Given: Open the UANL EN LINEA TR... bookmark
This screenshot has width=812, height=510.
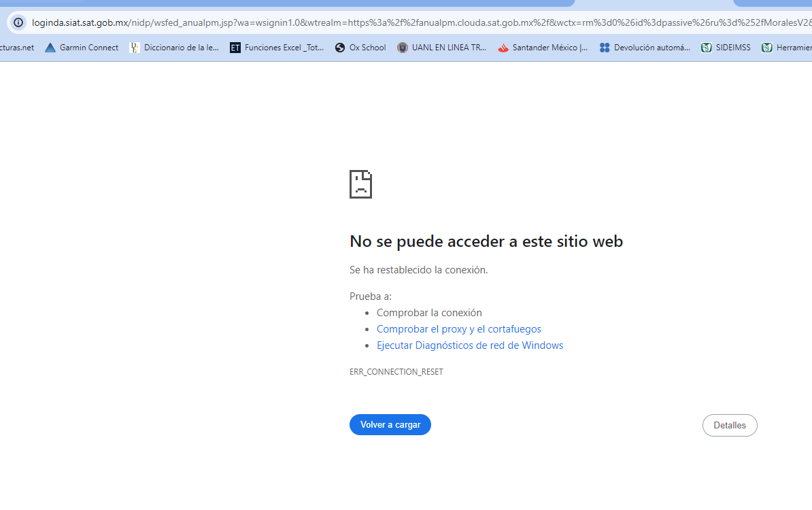Looking at the screenshot, I should coord(442,48).
